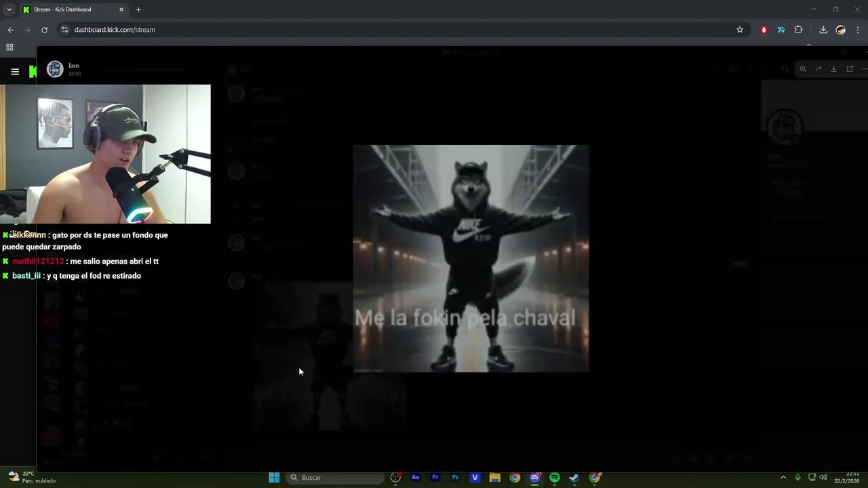This screenshot has height=488, width=868.
Task: Open the 7TV extension
Action: (x=781, y=30)
